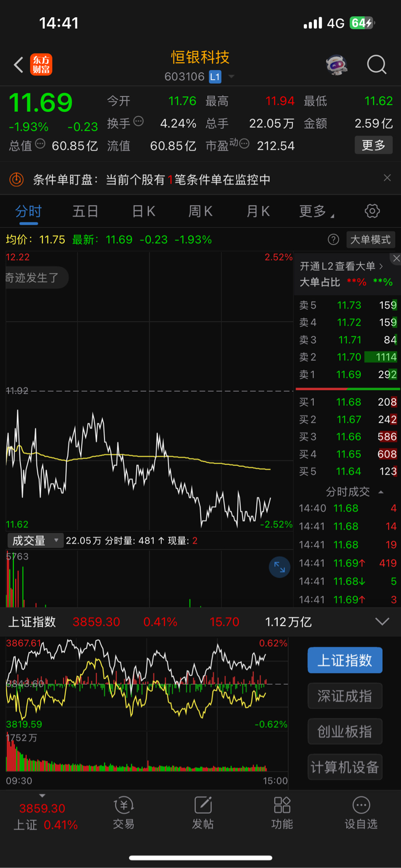Open stock search magnifier icon
Screen dimensions: 401x868
tap(376, 65)
